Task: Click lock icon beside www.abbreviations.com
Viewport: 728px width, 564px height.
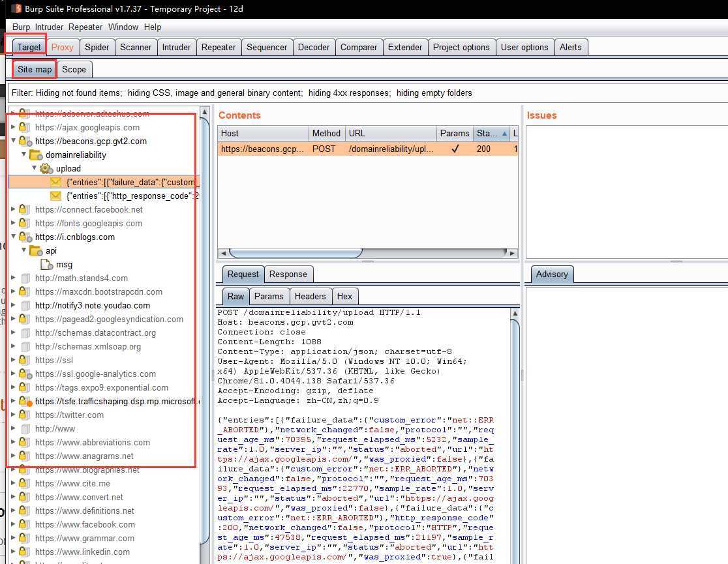Action: 24,442
